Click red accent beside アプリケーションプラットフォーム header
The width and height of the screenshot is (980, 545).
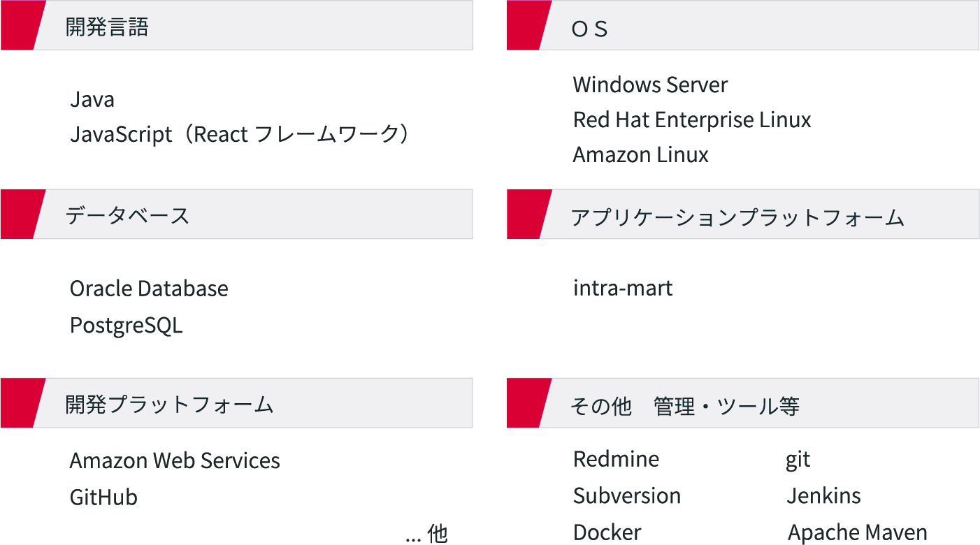526,215
